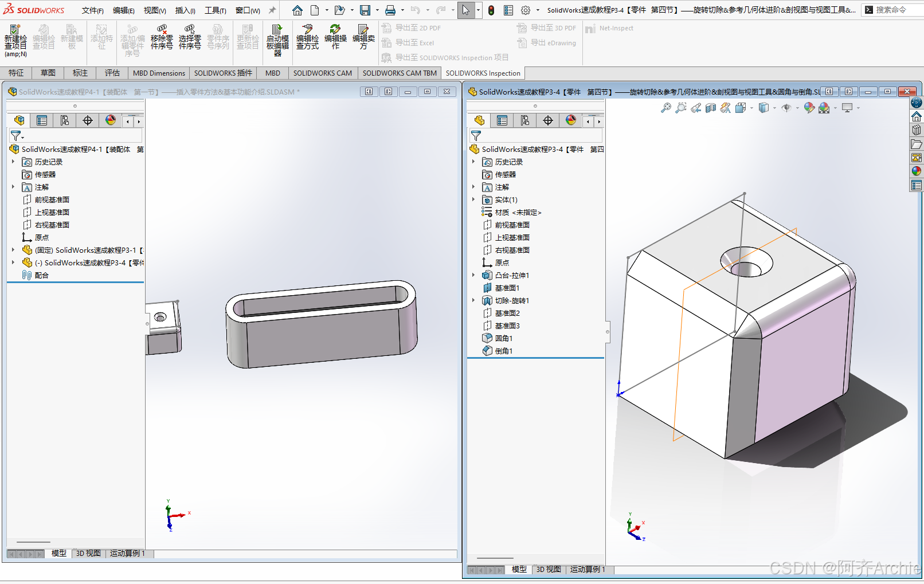Viewport: 924px width, 584px height.
Task: Click 导出至 2D PDF
Action: (x=412, y=28)
